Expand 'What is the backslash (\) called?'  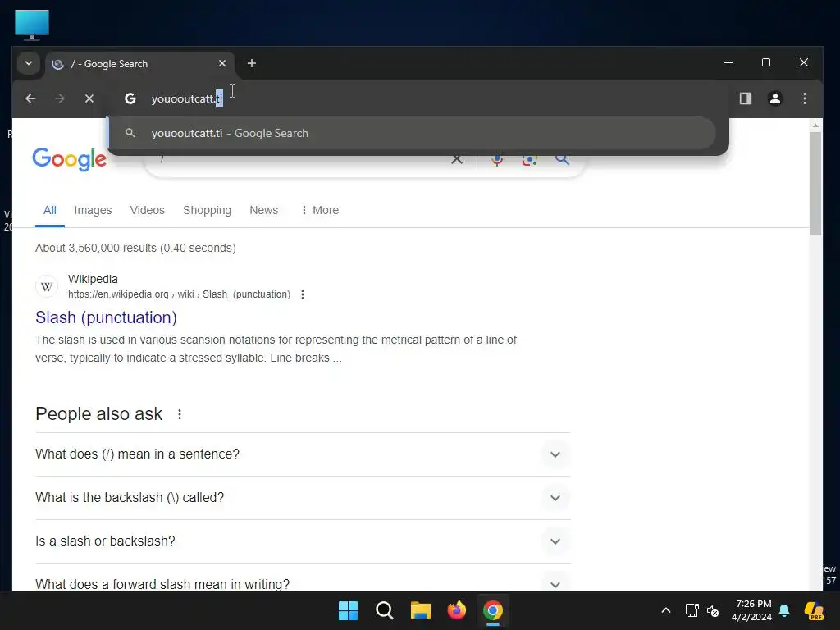[303, 498]
